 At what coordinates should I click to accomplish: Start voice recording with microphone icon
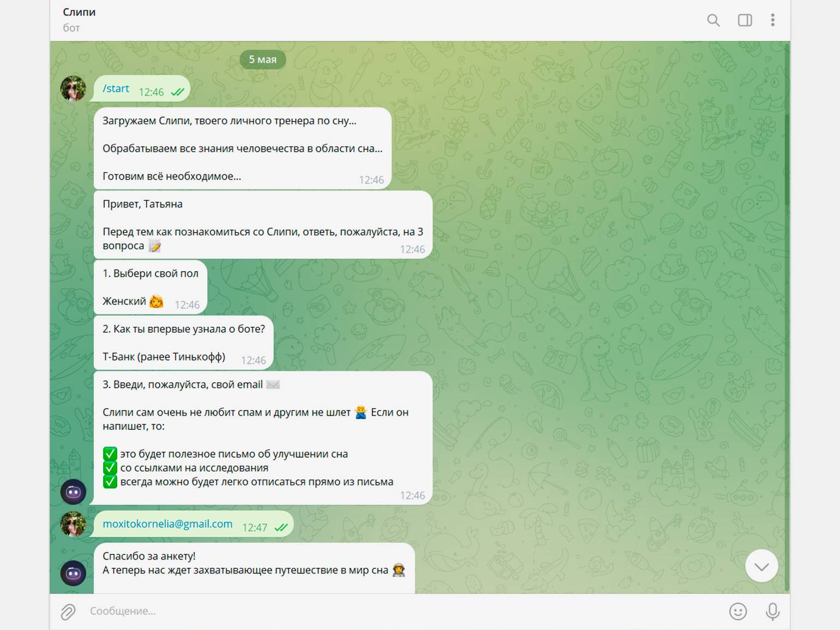(772, 611)
